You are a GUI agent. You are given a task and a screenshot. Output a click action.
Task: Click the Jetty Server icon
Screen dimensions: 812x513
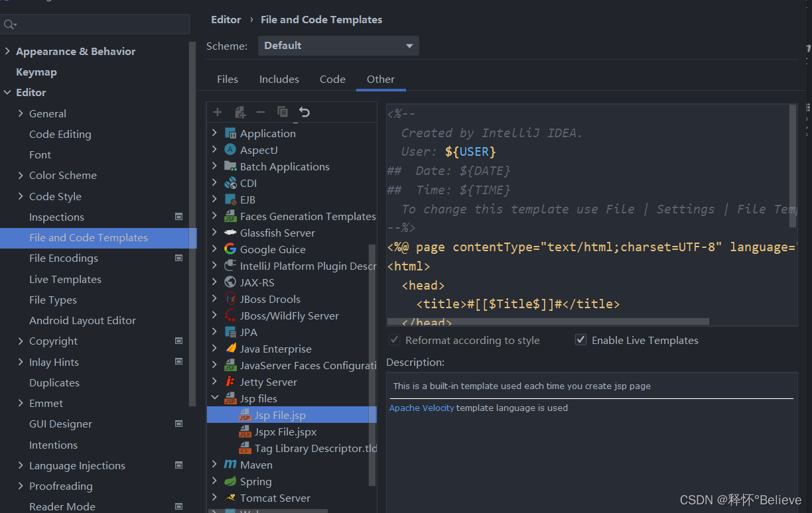tap(230, 382)
